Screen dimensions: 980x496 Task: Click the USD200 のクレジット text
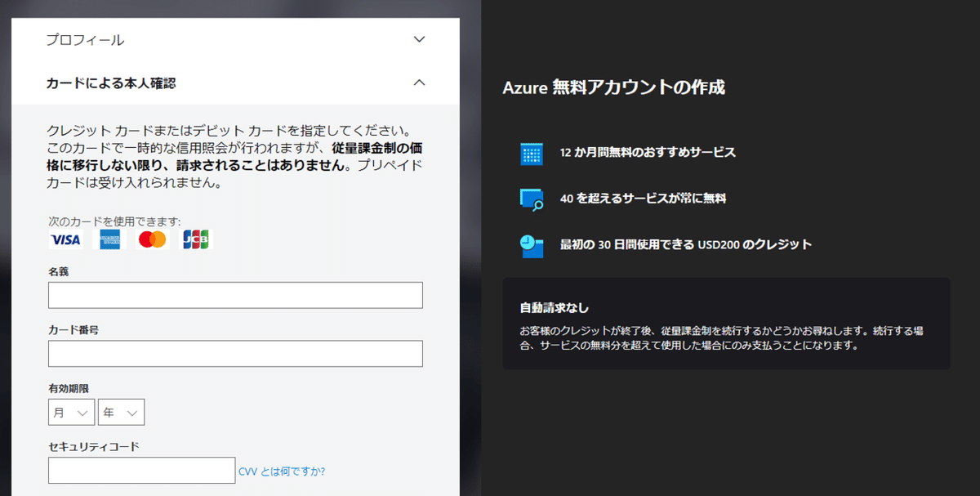(x=755, y=244)
